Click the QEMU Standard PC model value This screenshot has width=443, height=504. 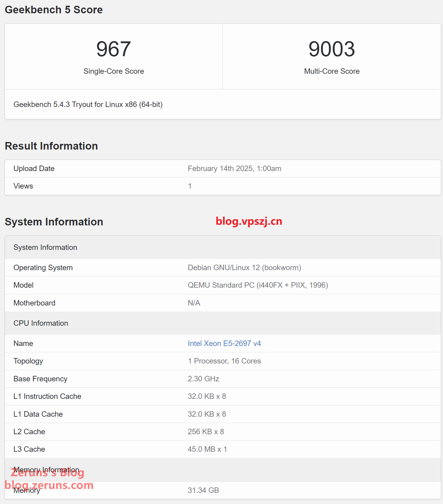(258, 285)
